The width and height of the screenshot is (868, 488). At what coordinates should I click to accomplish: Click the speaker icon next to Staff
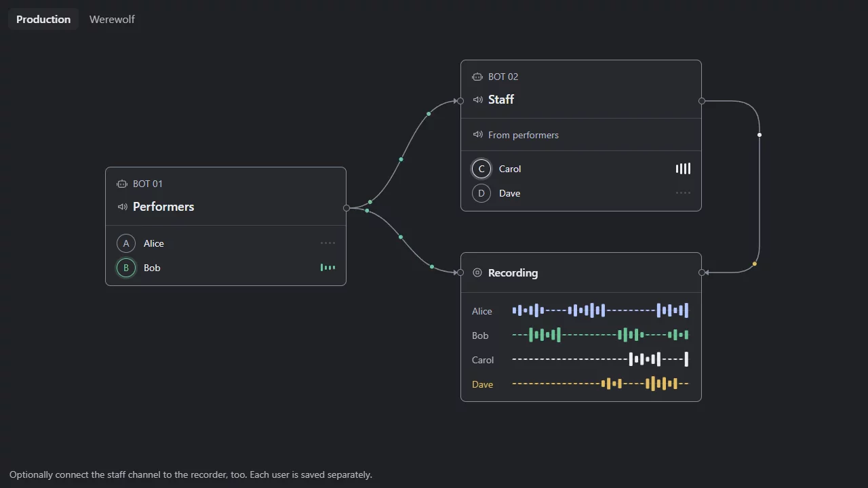pyautogui.click(x=477, y=100)
